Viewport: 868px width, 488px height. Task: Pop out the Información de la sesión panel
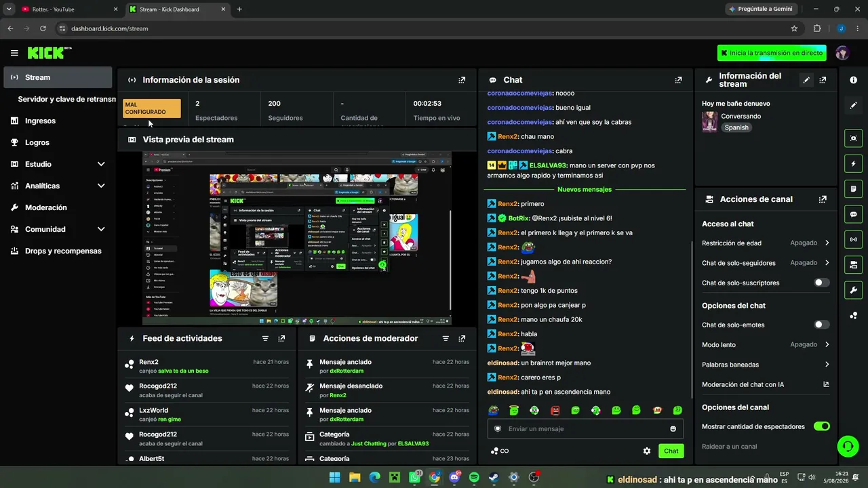click(x=462, y=80)
